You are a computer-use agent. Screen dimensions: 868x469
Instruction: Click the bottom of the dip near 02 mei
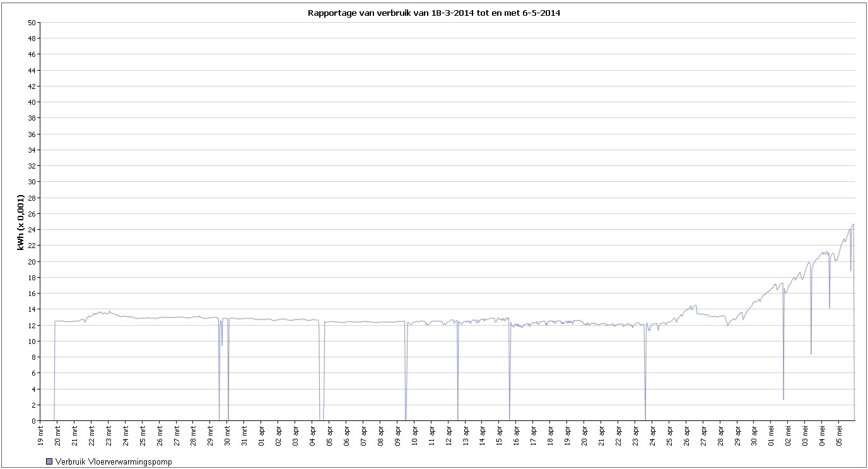tap(783, 399)
